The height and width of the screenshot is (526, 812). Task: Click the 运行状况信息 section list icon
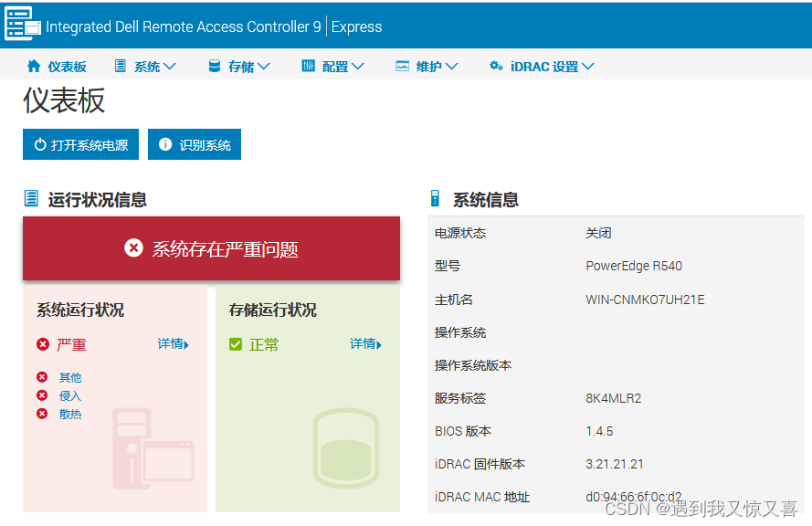31,198
